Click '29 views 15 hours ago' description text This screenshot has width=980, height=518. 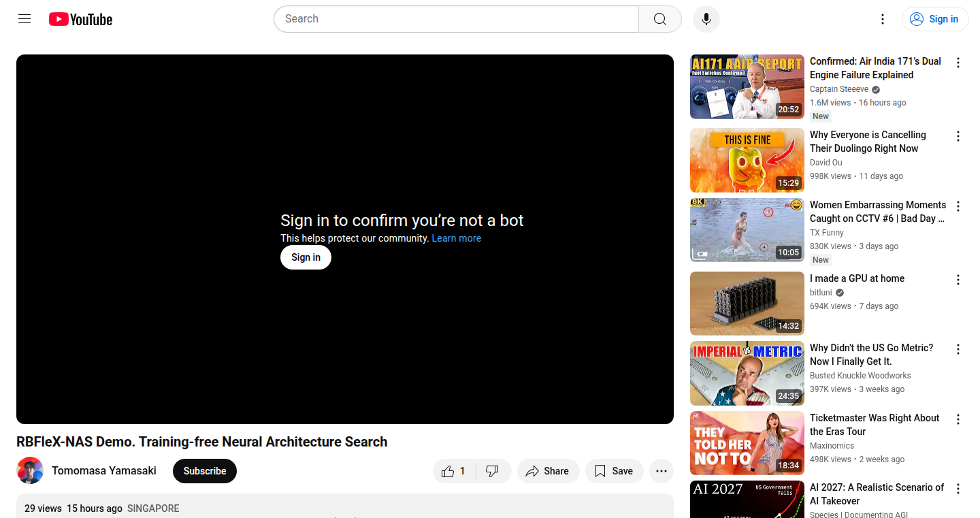coord(73,508)
